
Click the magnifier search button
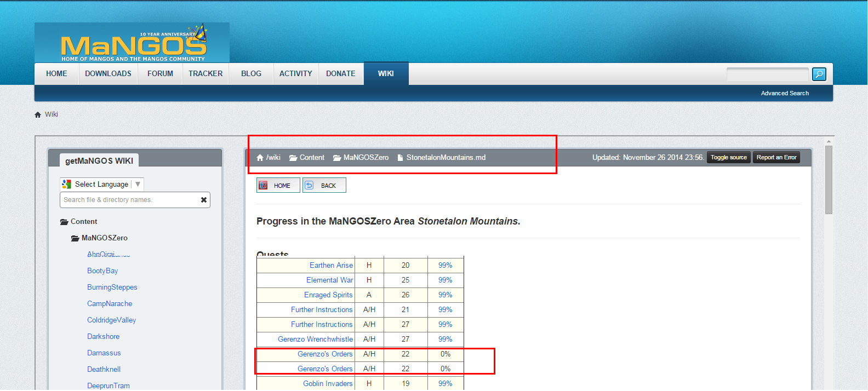(819, 74)
